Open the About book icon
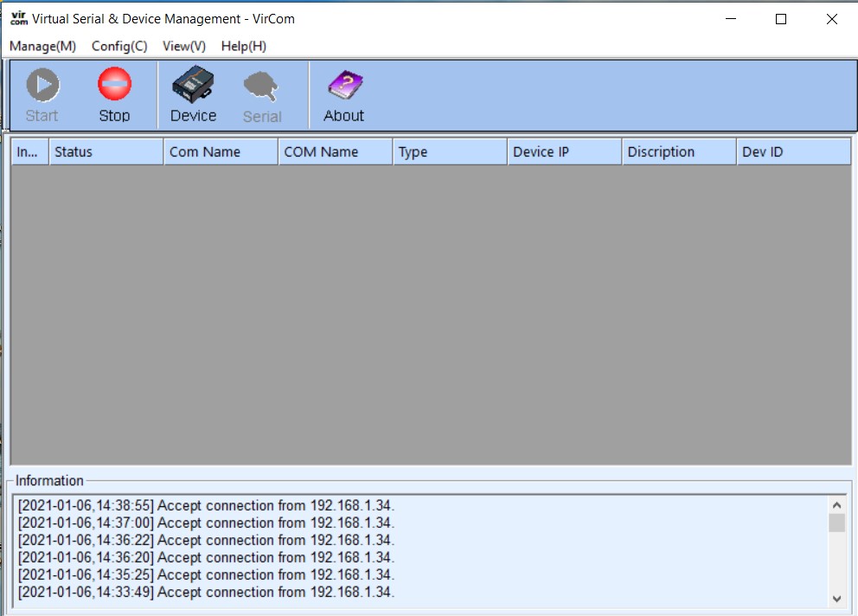858x616 pixels. [x=343, y=87]
